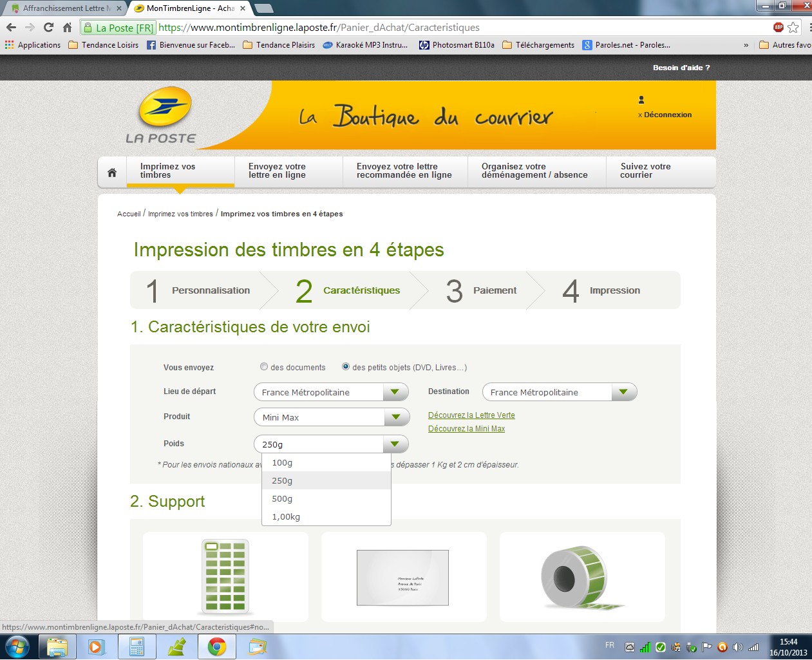The height and width of the screenshot is (660, 812).
Task: Go to step 3 Paiement
Action: click(x=483, y=290)
